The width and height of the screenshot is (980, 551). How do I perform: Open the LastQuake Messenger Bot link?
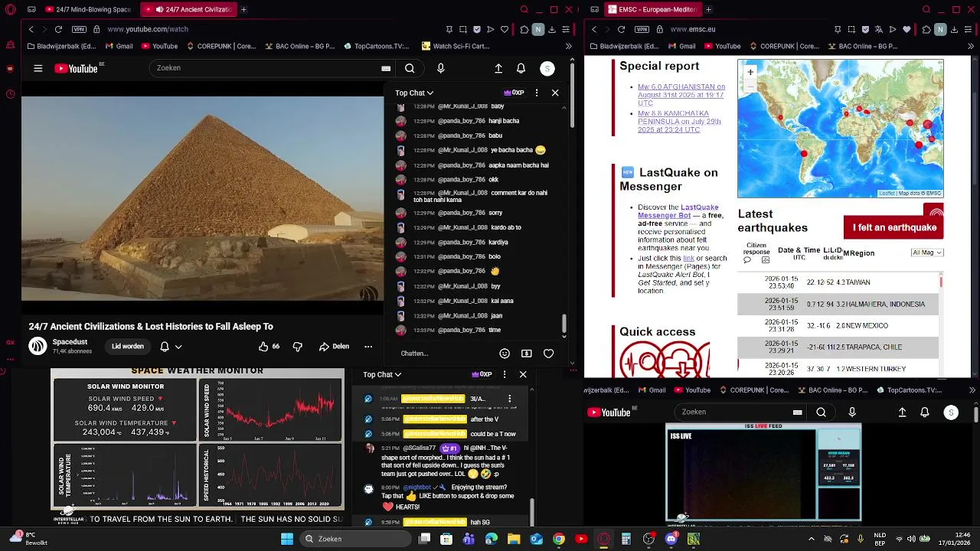(x=678, y=211)
